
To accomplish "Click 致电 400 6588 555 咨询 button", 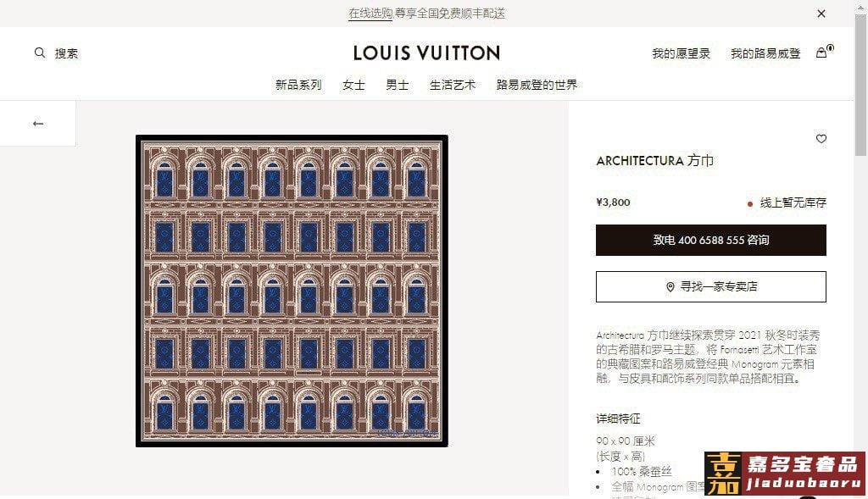I will pyautogui.click(x=711, y=240).
